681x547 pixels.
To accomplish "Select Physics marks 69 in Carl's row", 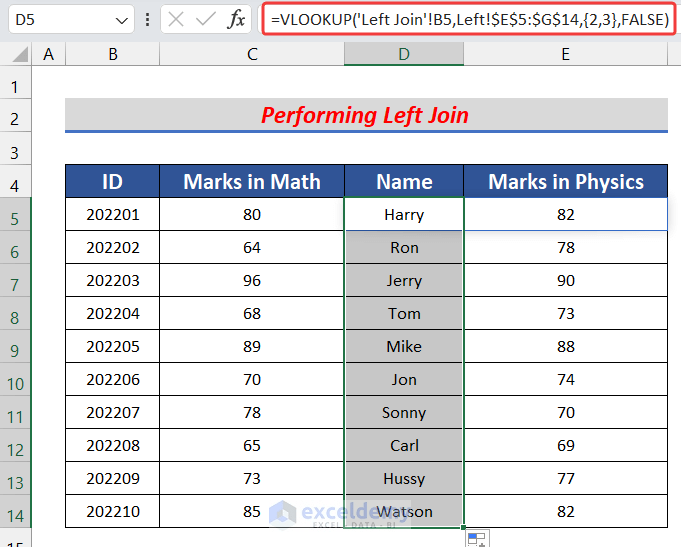I will tap(565, 445).
